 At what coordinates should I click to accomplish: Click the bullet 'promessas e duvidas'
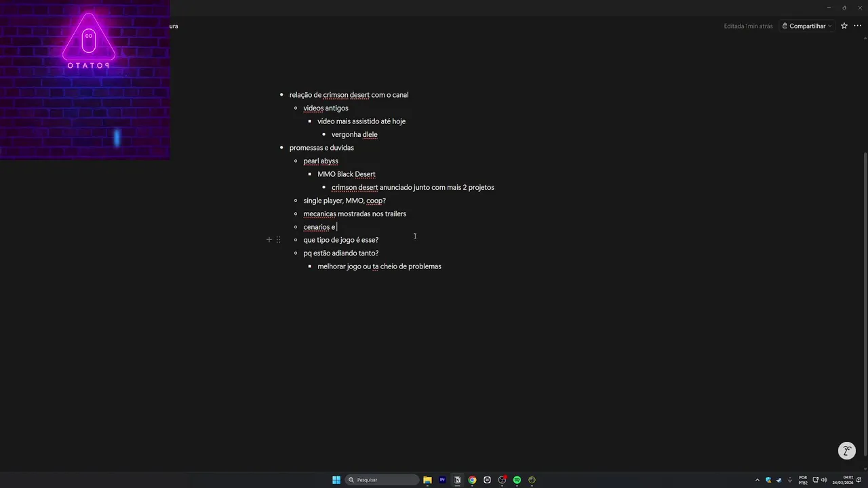point(321,148)
